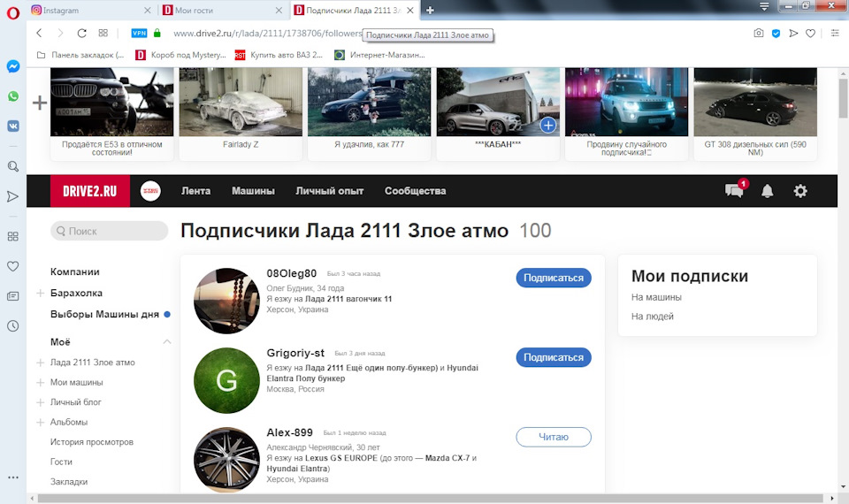Open the Fairlady Z car thumbnail
849x504 pixels.
241,102
